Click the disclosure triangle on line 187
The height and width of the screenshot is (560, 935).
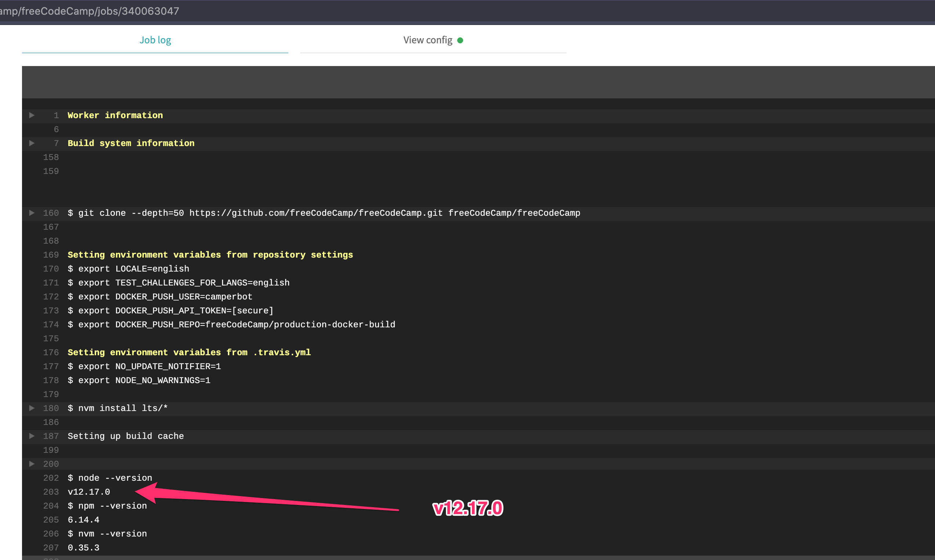point(31,436)
